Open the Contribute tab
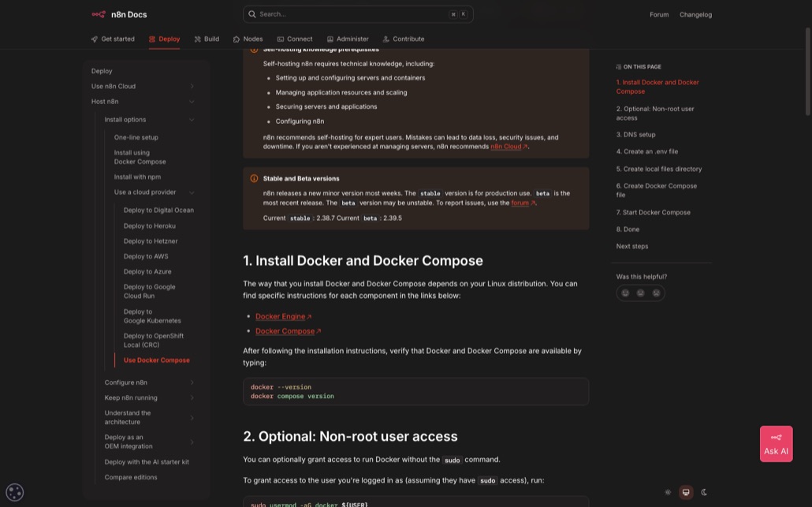 pyautogui.click(x=404, y=39)
